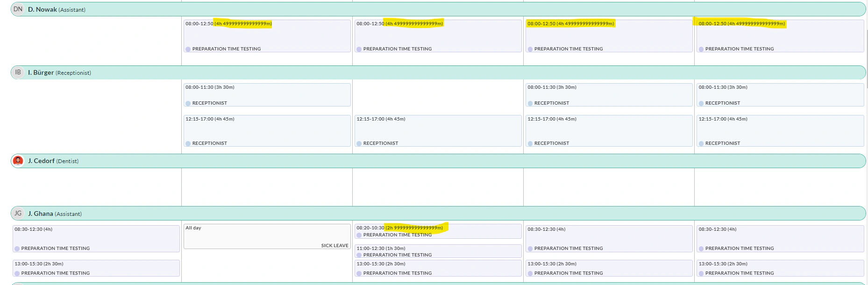Select the J. Ghana (Assistant) row header name
The image size is (868, 285).
(x=55, y=214)
